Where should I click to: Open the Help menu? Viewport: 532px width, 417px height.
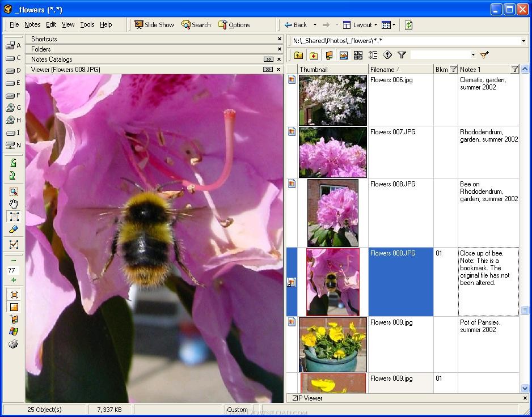point(106,24)
